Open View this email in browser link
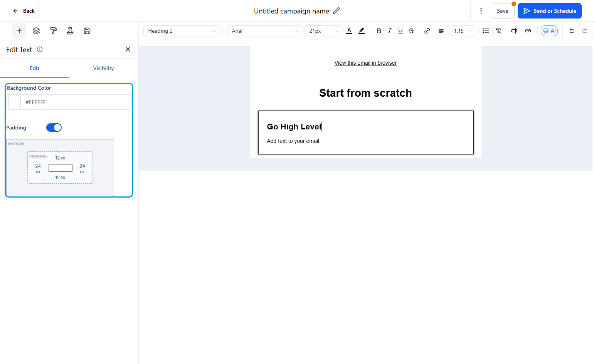The height and width of the screenshot is (364, 594). click(365, 63)
